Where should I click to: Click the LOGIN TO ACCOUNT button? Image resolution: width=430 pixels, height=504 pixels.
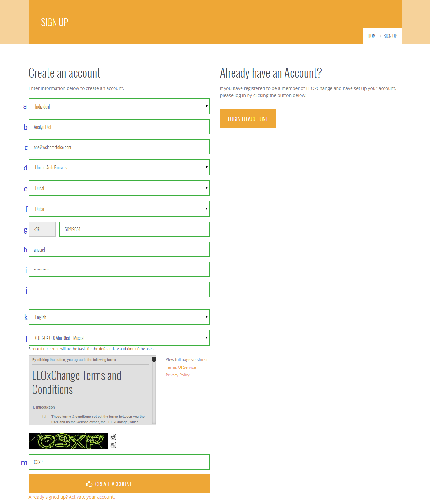[248, 119]
